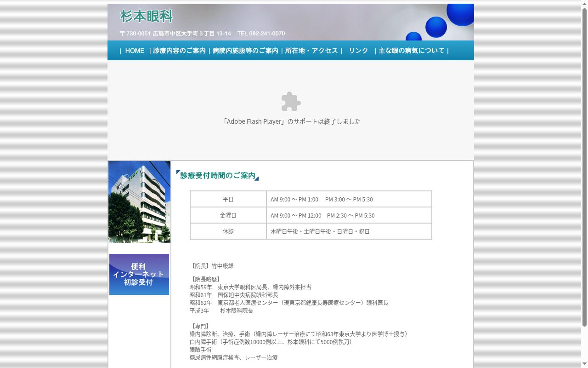
Task: Click the 白内障手術 line
Action: click(x=272, y=342)
